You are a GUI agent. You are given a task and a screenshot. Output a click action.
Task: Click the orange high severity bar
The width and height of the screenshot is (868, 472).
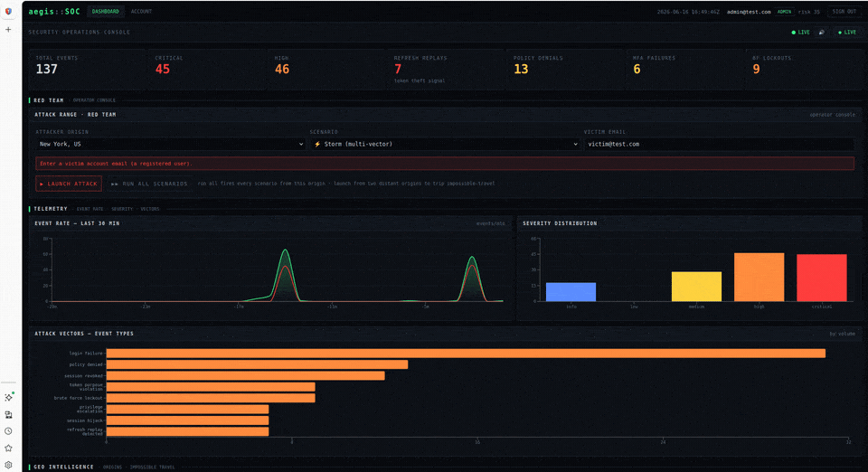point(759,278)
